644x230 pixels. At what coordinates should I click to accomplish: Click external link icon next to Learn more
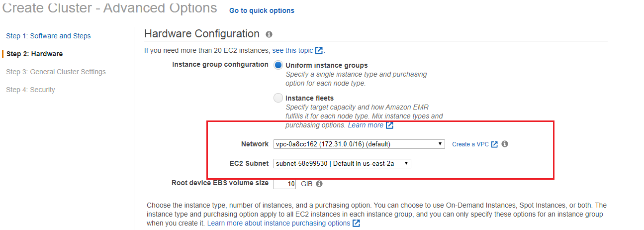[x=390, y=125]
